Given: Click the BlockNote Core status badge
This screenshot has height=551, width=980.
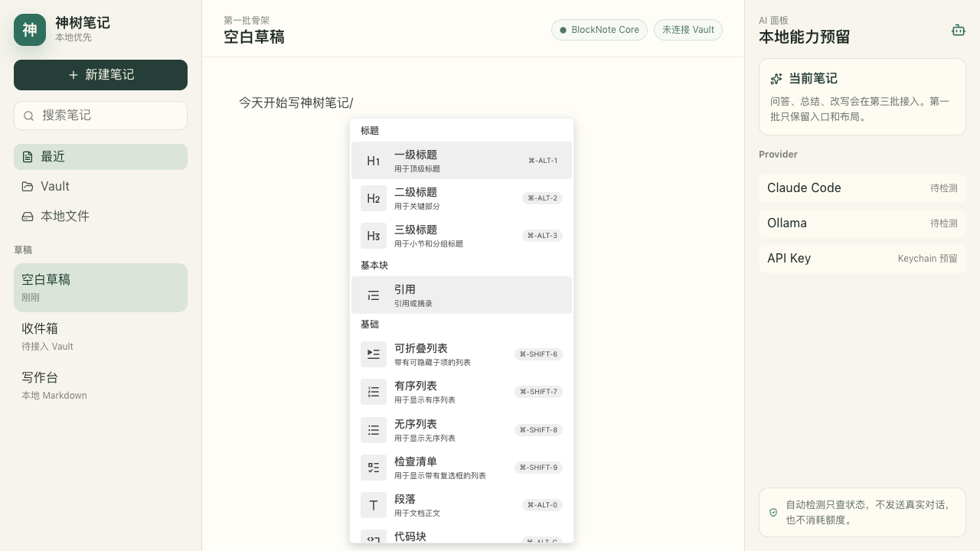Looking at the screenshot, I should 599,30.
